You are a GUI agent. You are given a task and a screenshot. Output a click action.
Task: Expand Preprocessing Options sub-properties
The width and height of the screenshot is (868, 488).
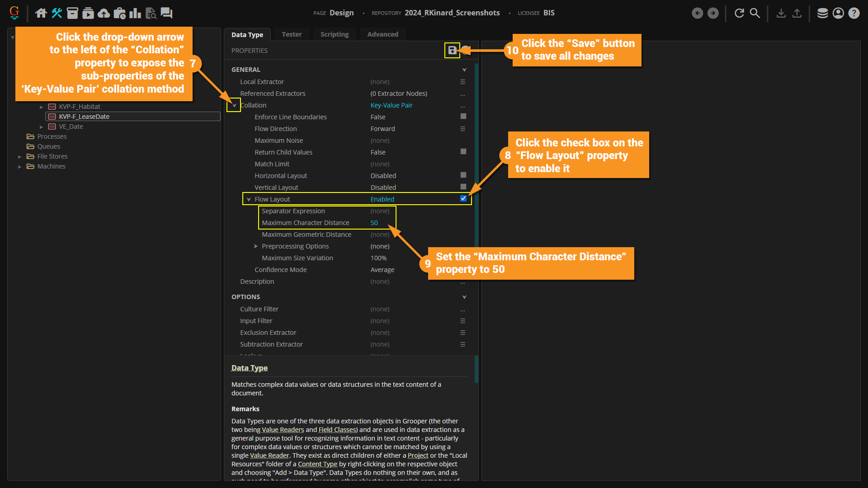point(255,246)
